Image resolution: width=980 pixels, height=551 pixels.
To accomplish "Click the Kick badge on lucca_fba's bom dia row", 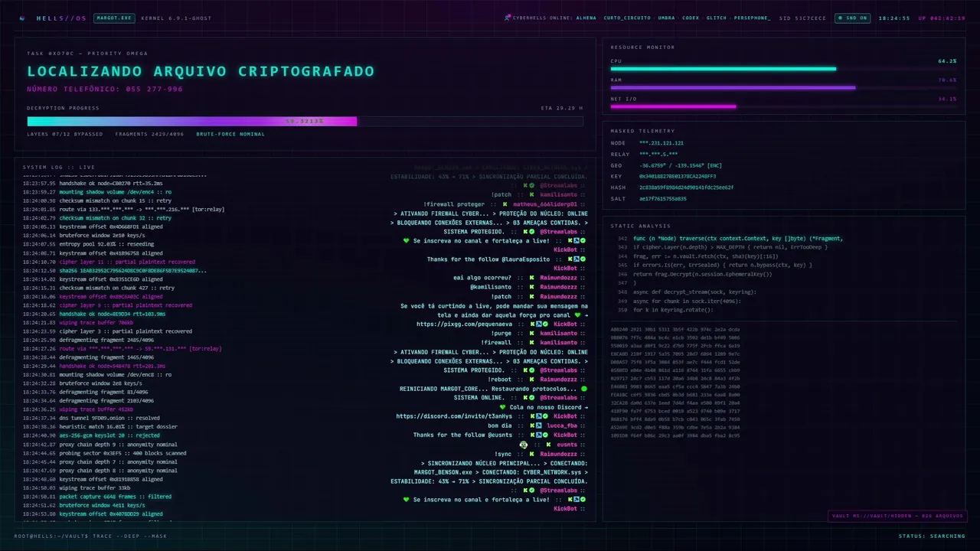I will click(531, 425).
